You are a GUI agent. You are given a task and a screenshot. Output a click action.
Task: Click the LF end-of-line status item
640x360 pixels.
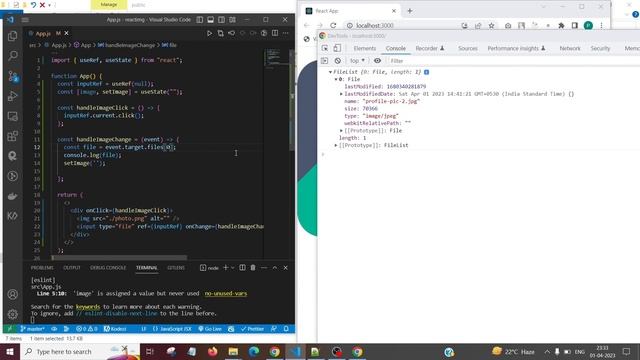click(x=144, y=329)
